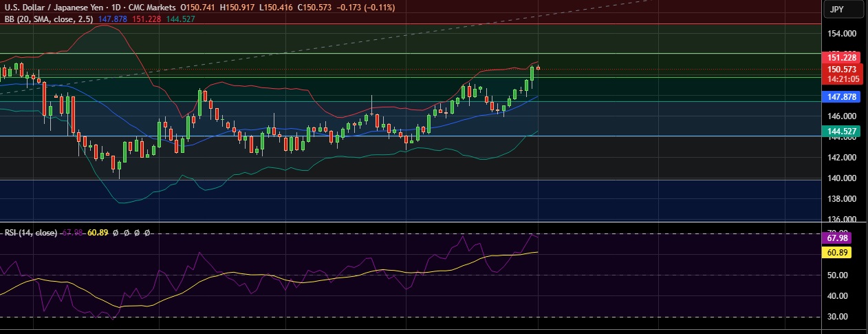This screenshot has height=334, width=868.
Task: Click the blue 147.878 price axis label
Action: 841,98
